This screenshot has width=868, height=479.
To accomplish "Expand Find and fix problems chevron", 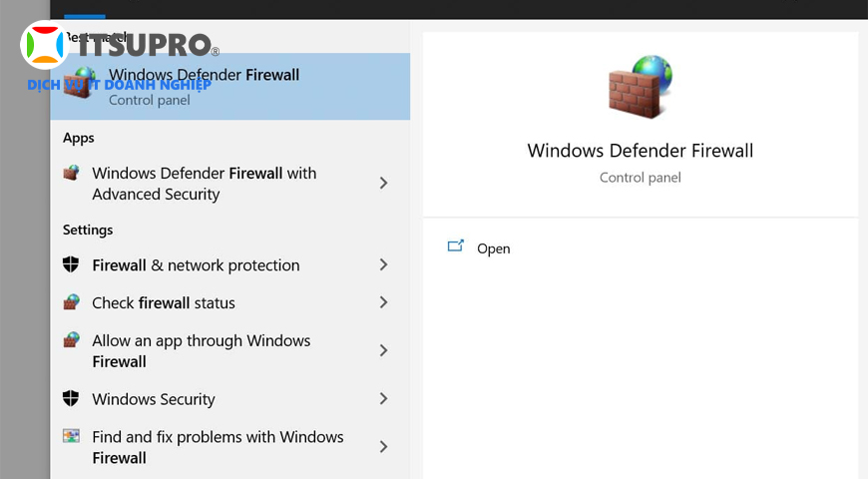I will tap(384, 447).
